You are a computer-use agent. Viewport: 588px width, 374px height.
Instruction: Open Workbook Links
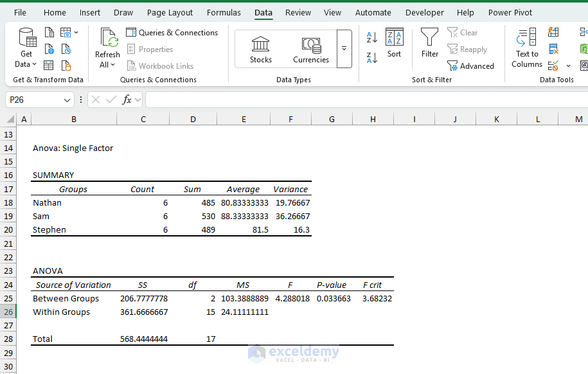[160, 66]
